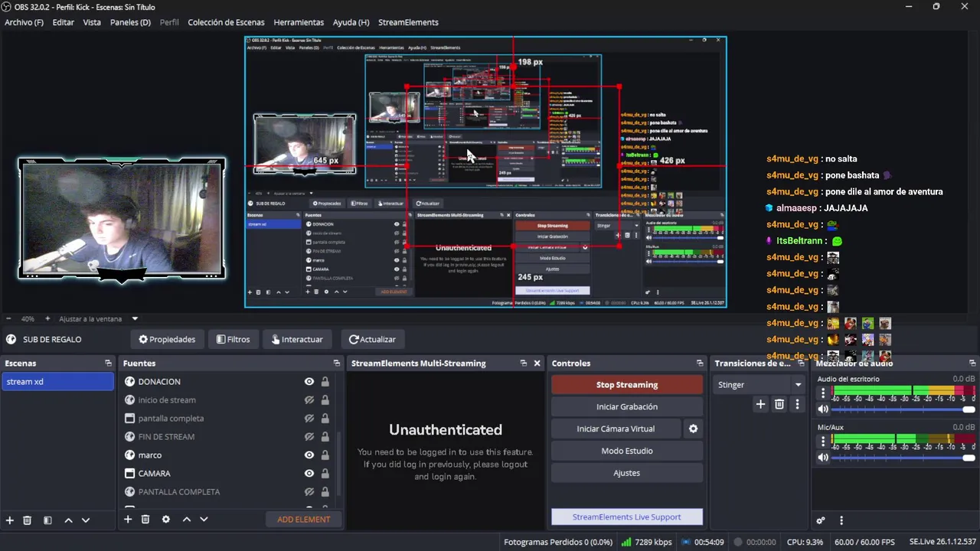
Task: Toggle lock on DONACION source
Action: [325, 381]
